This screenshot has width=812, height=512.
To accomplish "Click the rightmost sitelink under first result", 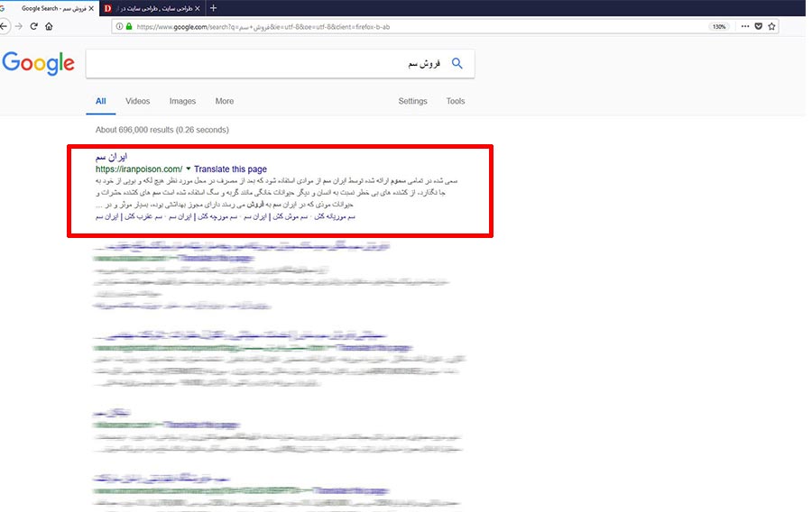I will point(335,216).
